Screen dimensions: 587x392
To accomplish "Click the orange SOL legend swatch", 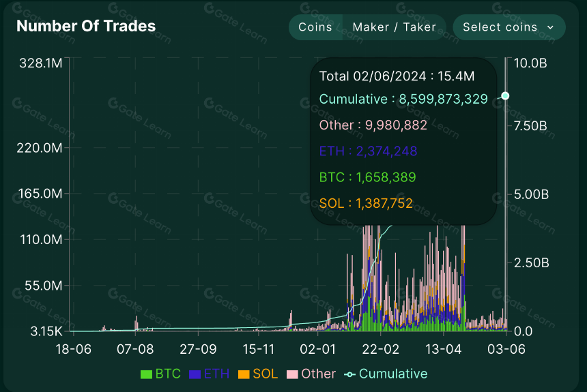I will (244, 374).
